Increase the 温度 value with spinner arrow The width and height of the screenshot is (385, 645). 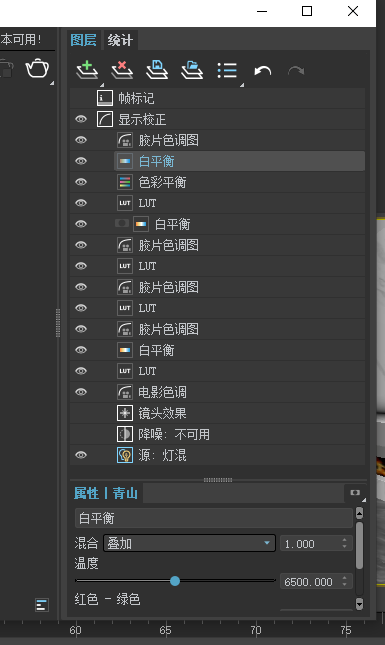pyautogui.click(x=345, y=578)
